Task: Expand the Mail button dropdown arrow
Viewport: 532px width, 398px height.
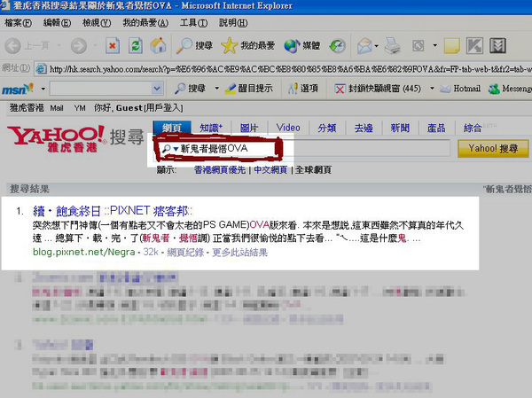Action: [x=376, y=46]
